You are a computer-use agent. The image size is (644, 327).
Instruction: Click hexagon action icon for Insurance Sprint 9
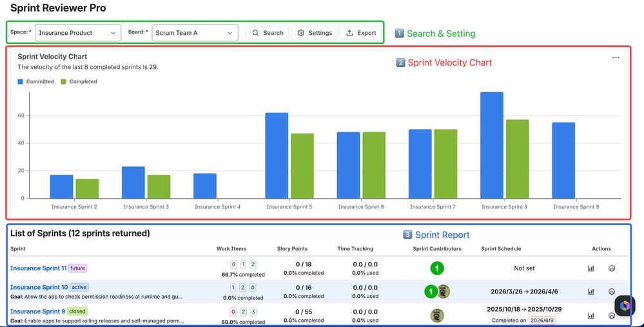pyautogui.click(x=612, y=315)
